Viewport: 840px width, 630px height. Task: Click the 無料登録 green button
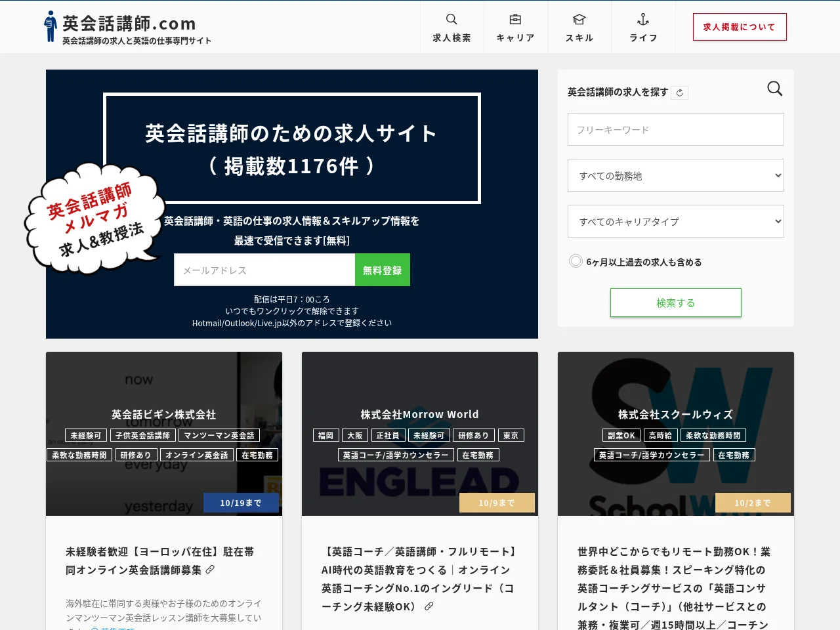tap(383, 270)
